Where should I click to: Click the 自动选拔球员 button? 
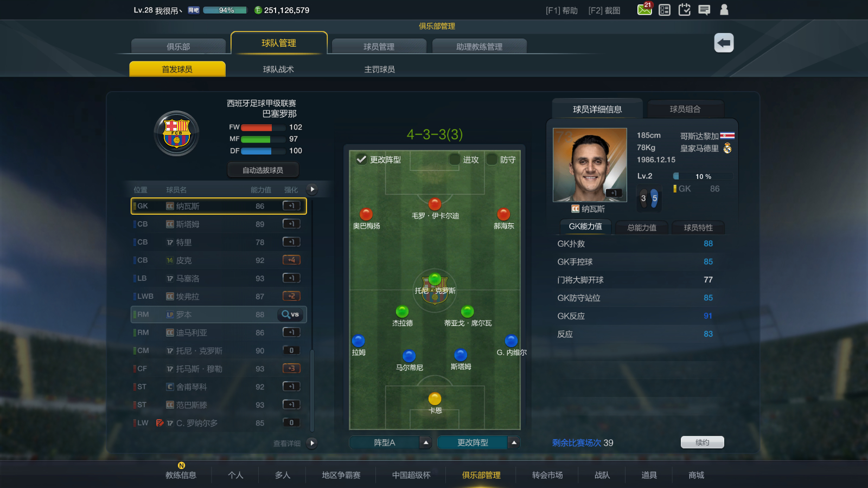(263, 170)
